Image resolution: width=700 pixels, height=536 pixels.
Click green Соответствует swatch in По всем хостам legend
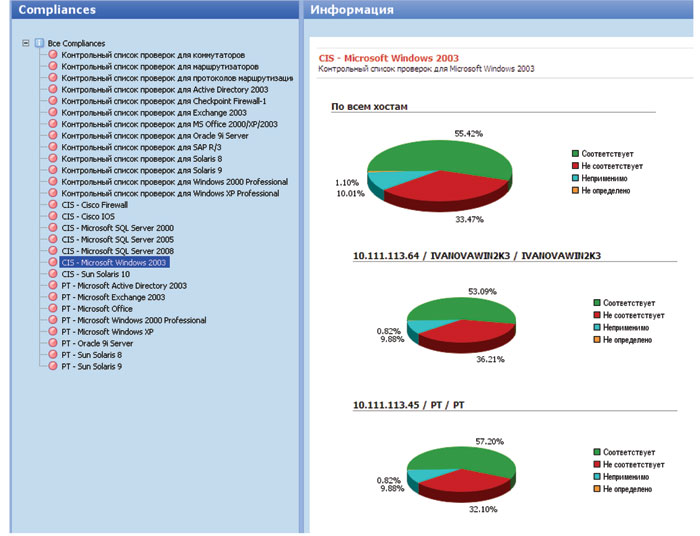pos(575,154)
